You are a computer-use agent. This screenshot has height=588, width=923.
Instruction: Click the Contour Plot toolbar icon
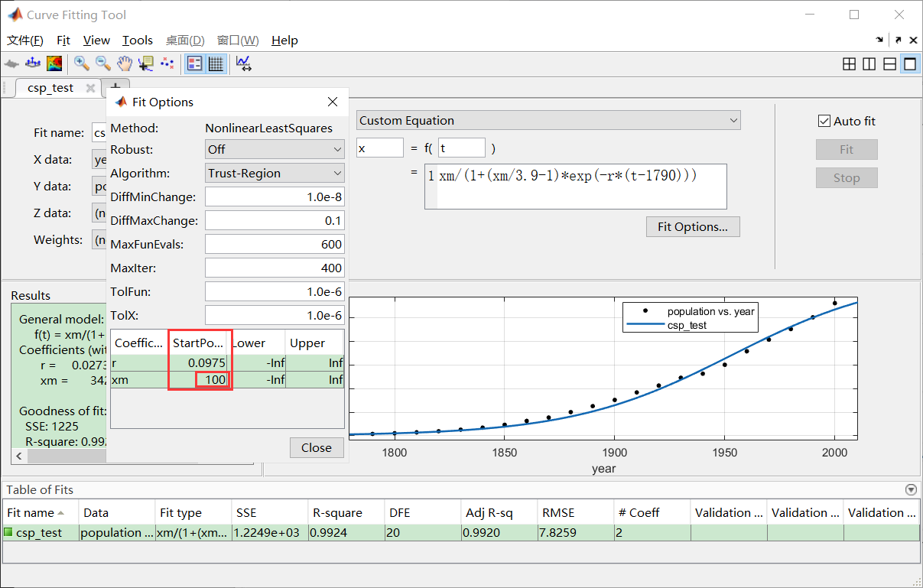pos(54,63)
